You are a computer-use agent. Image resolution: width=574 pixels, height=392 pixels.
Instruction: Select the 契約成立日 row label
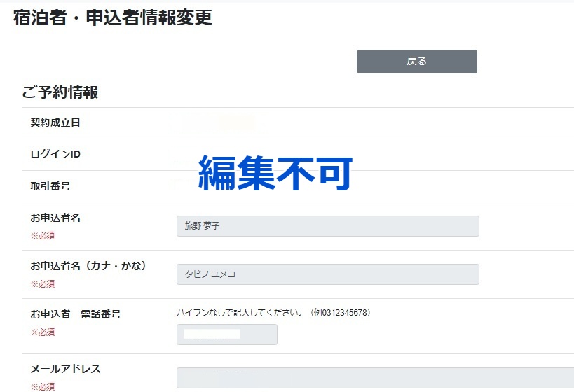[x=55, y=122]
